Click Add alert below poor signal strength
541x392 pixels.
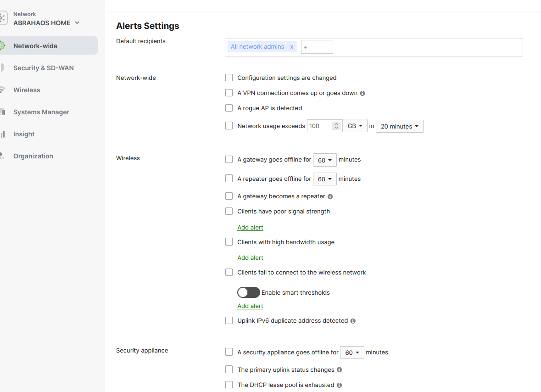250,227
